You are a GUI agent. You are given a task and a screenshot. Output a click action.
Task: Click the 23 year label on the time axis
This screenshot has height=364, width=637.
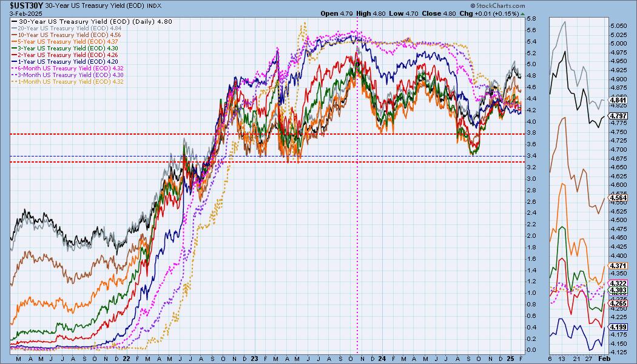(x=254, y=359)
